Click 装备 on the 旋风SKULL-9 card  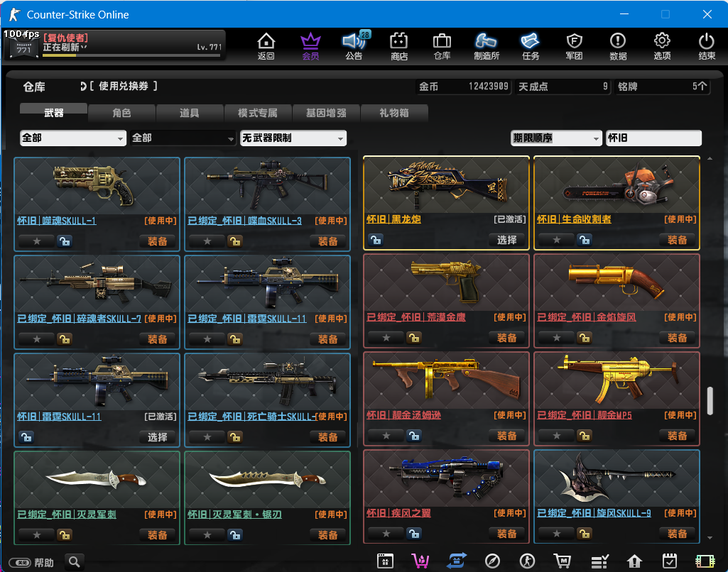[x=678, y=534]
